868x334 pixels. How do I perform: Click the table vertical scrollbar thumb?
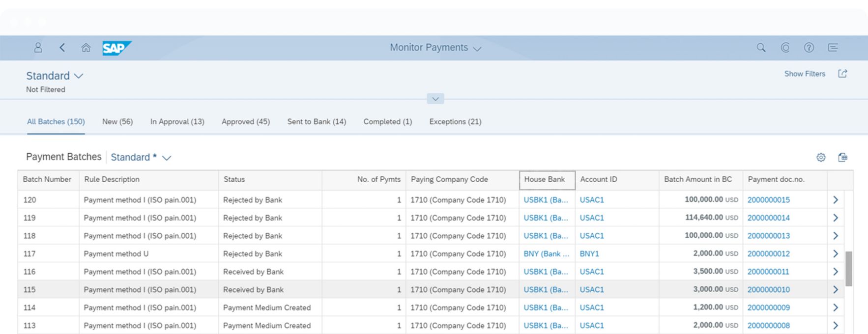point(848,269)
